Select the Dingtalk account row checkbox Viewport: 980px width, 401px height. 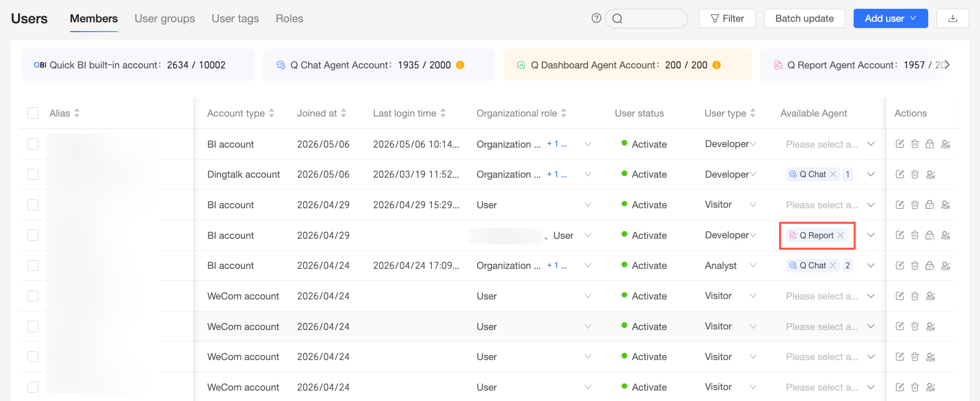33,174
